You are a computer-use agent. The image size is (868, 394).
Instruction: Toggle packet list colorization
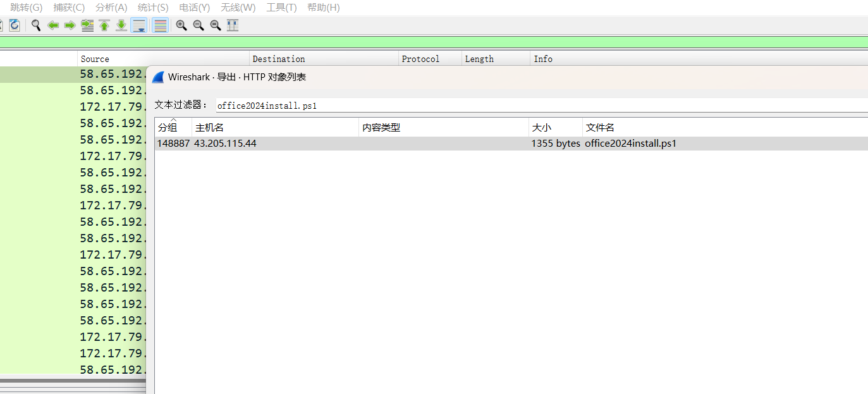pyautogui.click(x=161, y=25)
